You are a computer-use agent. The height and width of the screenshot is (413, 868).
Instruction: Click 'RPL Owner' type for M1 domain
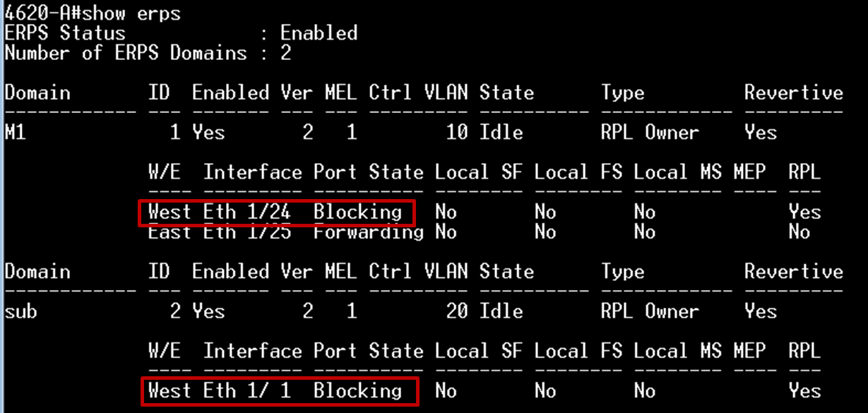click(650, 132)
